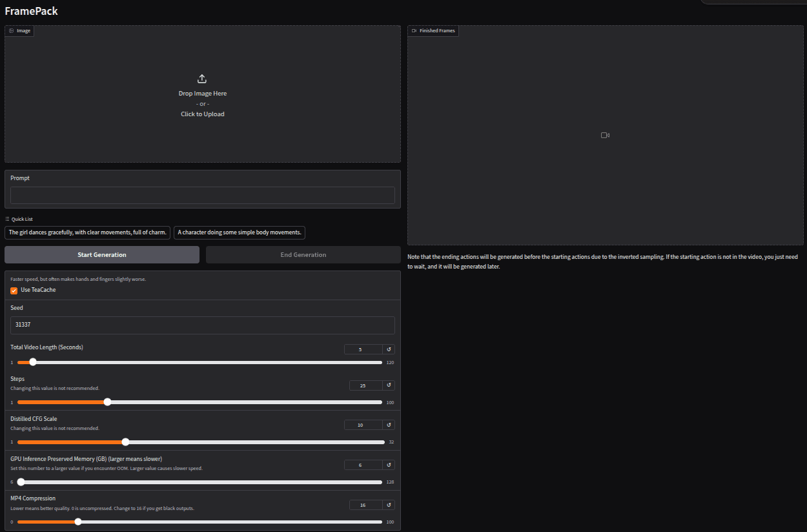Reset Distilled CFG Scale value
807x532 pixels.
point(389,425)
